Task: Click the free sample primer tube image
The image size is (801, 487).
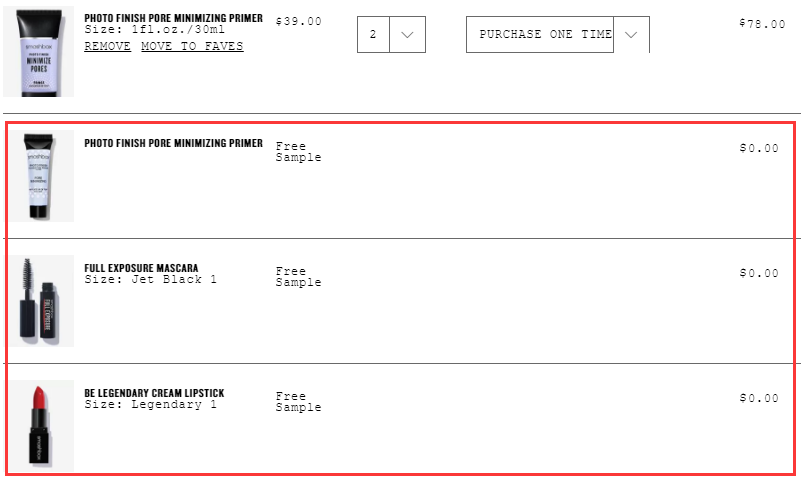Action: pos(41,176)
